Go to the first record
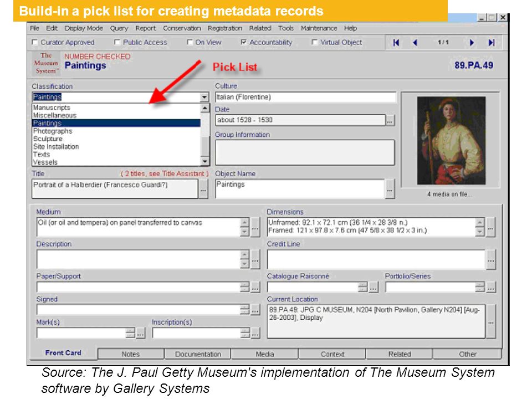The height and width of the screenshot is (399, 532). 396,43
